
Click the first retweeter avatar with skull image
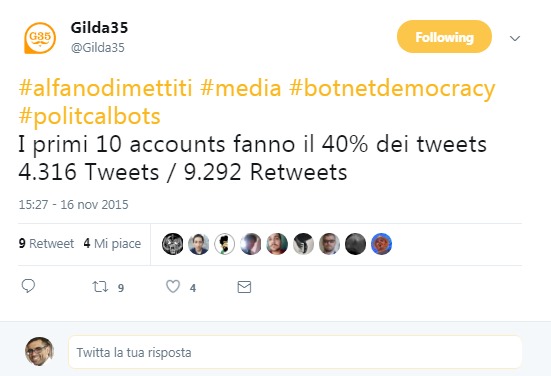[173, 244]
